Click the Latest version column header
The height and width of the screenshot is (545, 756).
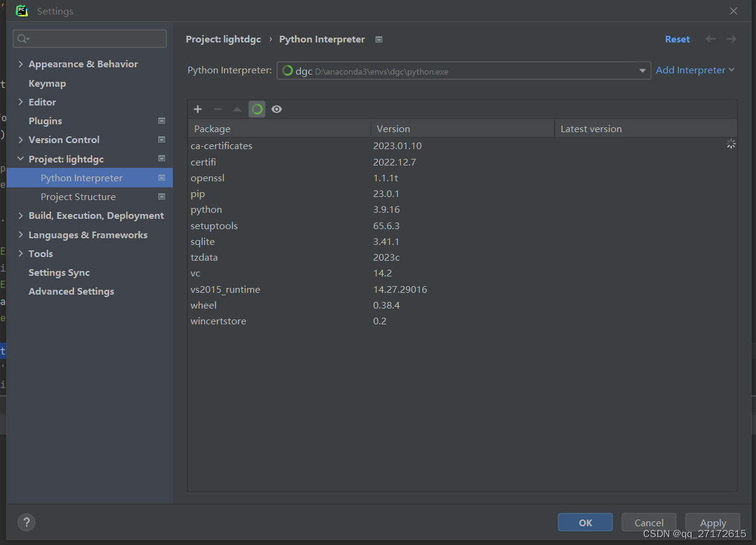(x=646, y=129)
